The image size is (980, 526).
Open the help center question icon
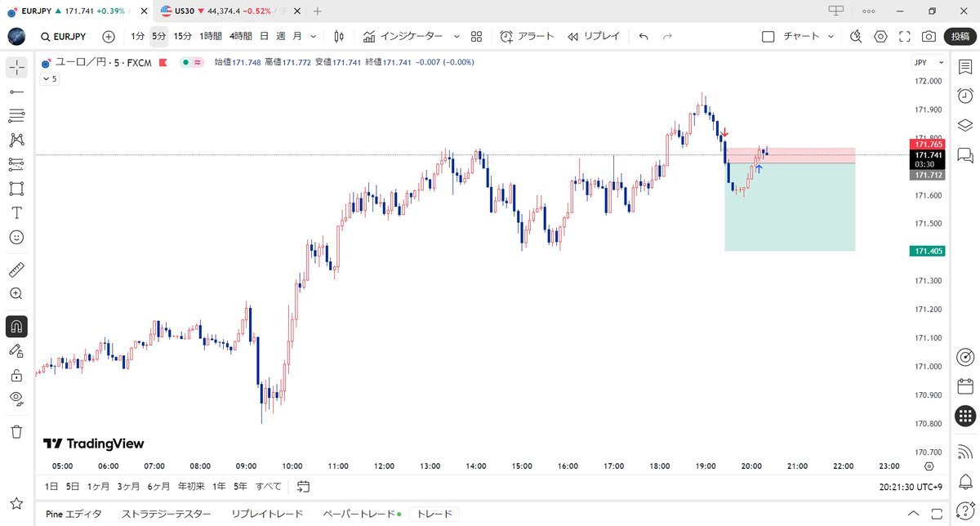pyautogui.click(x=964, y=510)
